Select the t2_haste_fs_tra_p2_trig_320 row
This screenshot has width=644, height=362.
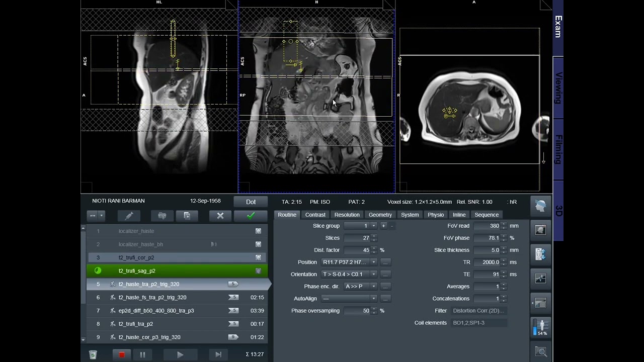[178, 297]
